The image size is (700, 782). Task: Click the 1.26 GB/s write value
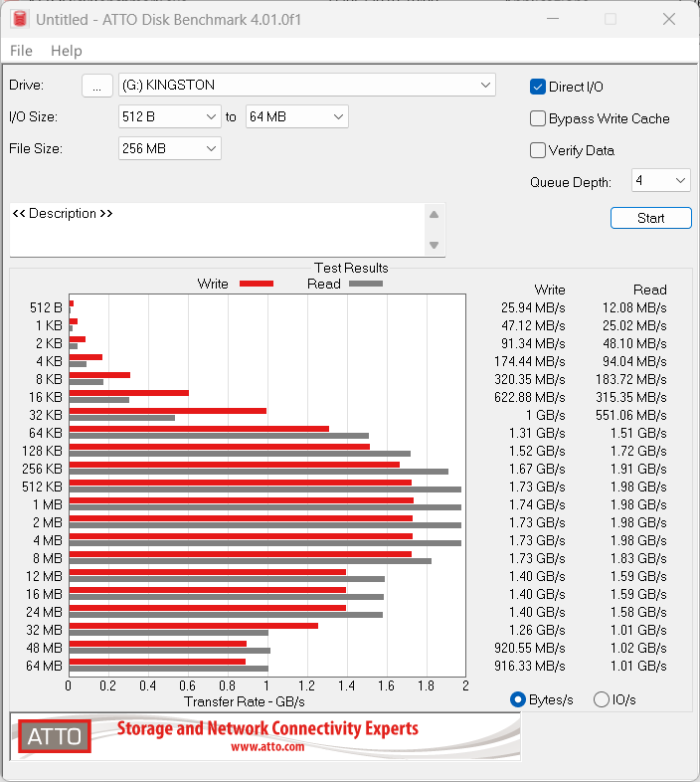537,631
